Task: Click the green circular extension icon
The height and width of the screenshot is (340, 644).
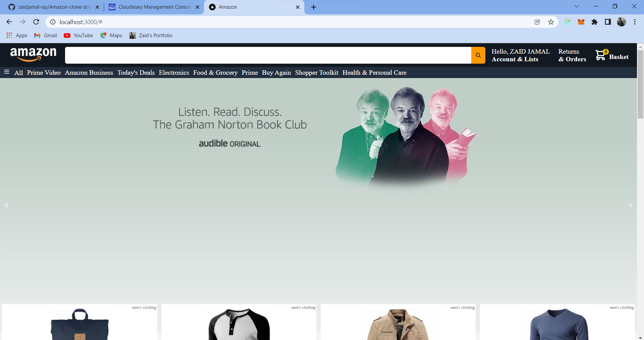Action: 568,22
